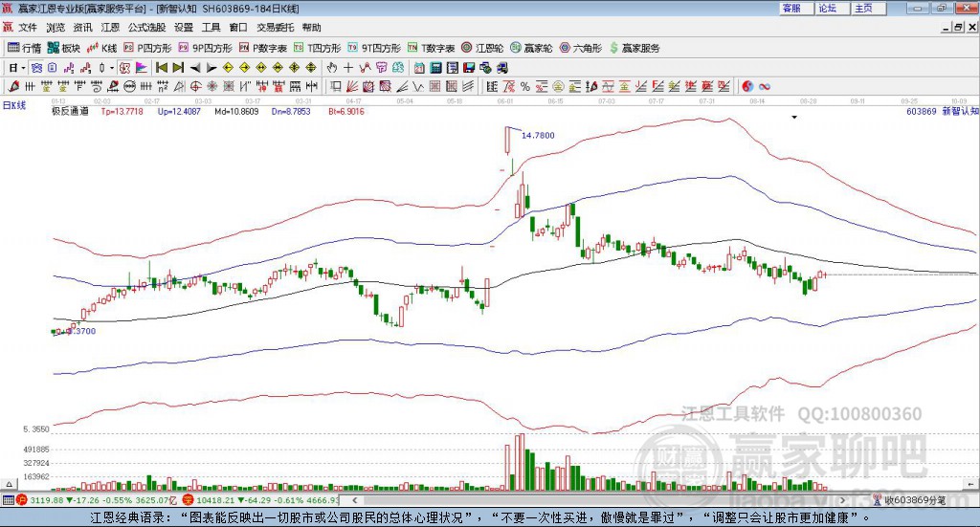Step chart right with black right arrow

(212, 68)
